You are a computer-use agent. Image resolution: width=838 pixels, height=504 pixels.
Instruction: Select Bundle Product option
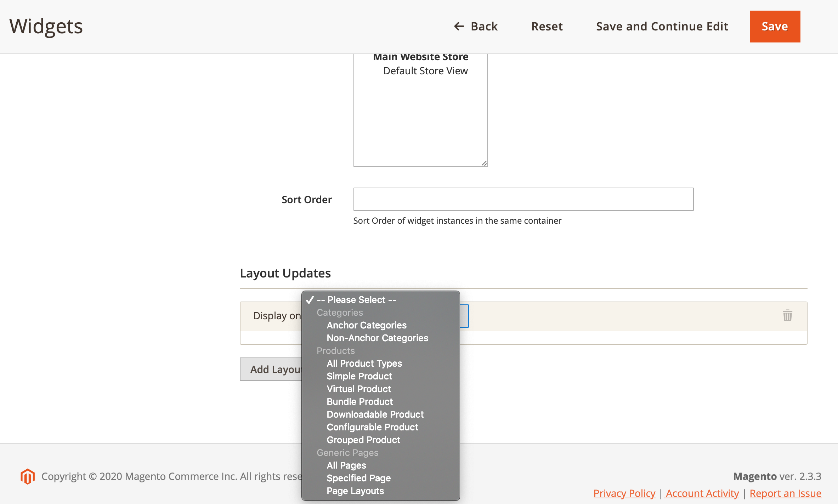click(x=380, y=402)
